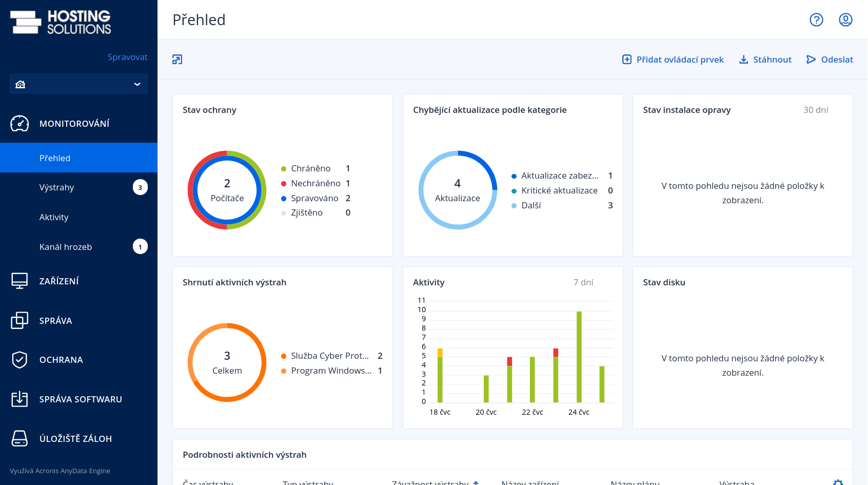Select Zjištěno legend entry

click(x=315, y=212)
